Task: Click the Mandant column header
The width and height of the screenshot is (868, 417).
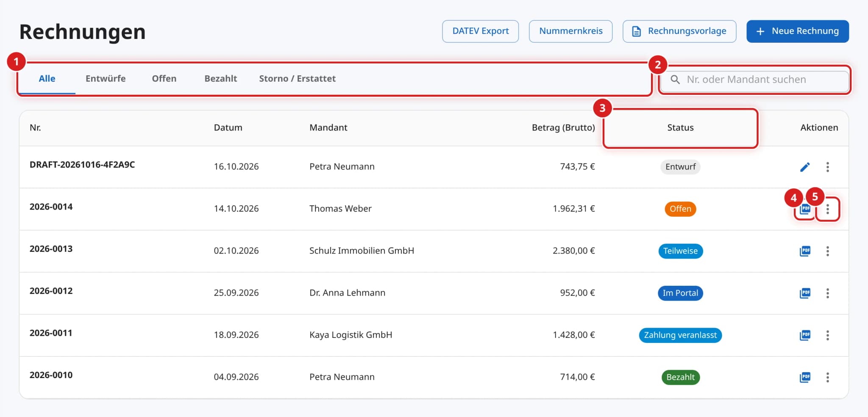Action: click(328, 128)
